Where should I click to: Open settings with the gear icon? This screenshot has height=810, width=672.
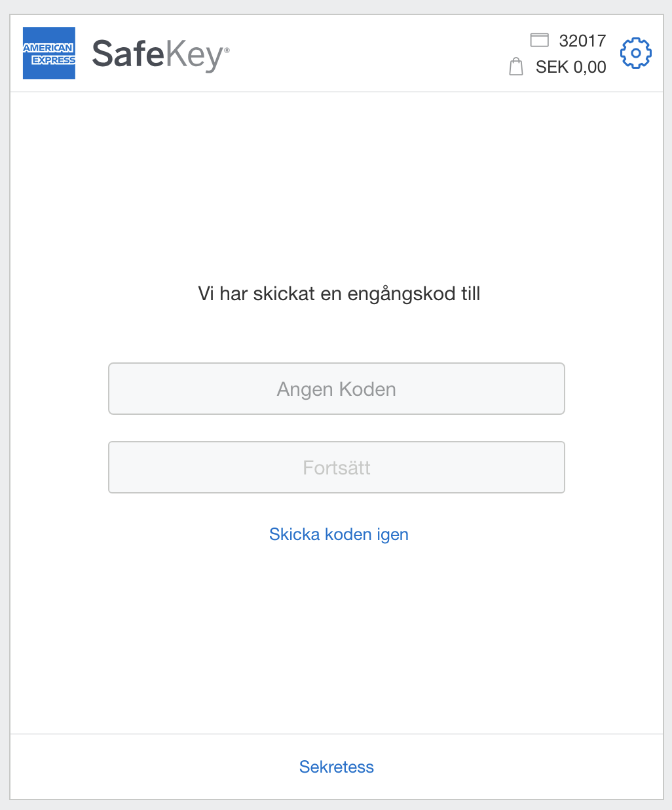635,53
